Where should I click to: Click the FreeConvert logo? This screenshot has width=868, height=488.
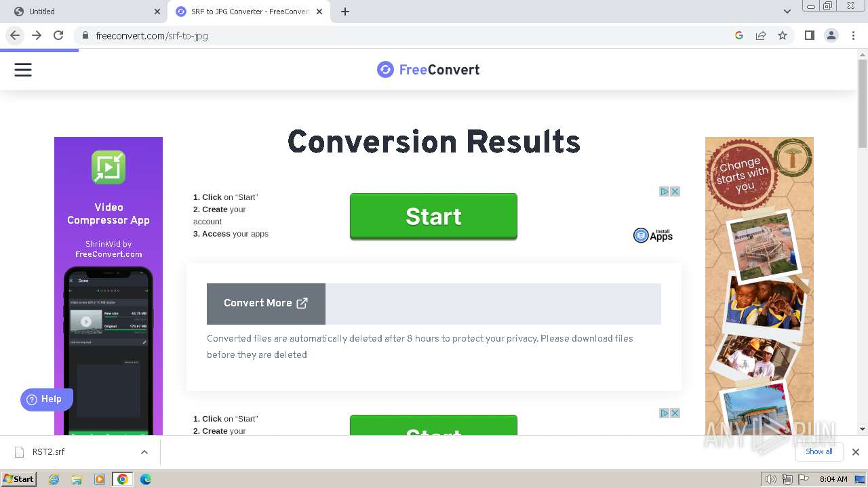point(429,69)
